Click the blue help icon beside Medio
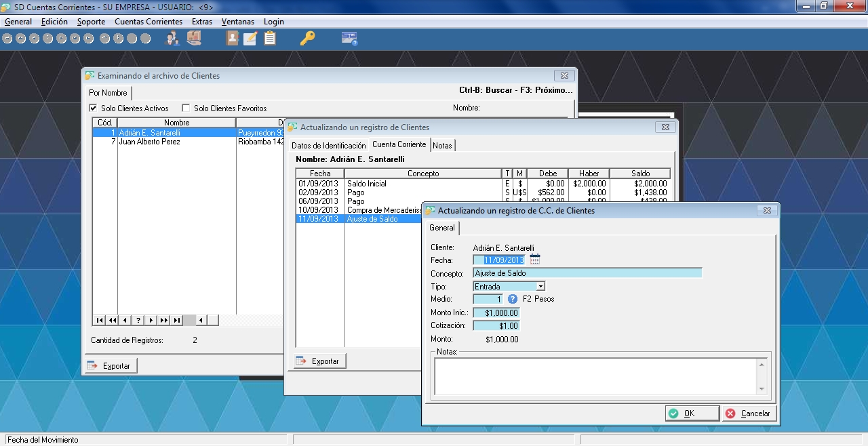The height and width of the screenshot is (446, 868). 513,299
